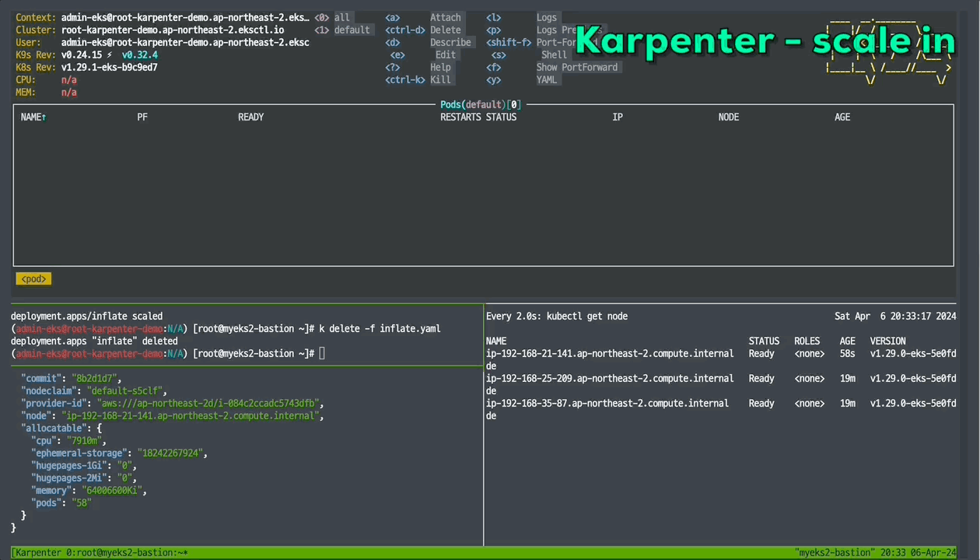The height and width of the screenshot is (560, 980).
Task: Click the Show PortForward shortcut hint
Action: 577,67
